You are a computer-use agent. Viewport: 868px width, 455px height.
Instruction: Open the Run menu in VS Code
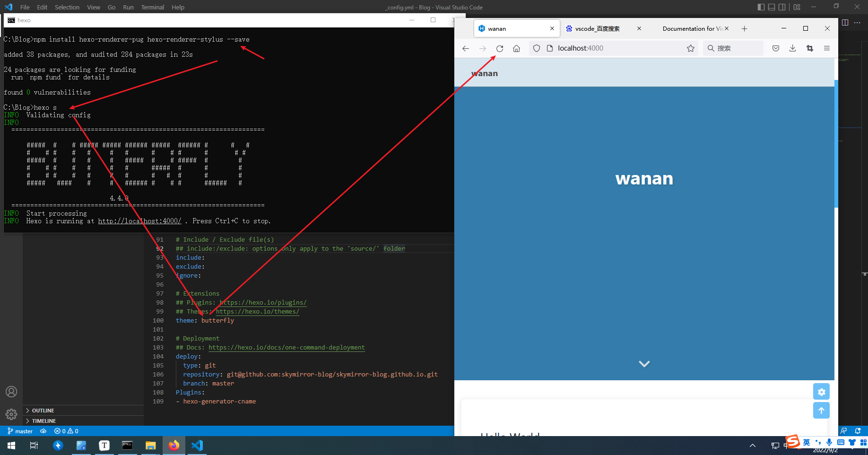[128, 7]
